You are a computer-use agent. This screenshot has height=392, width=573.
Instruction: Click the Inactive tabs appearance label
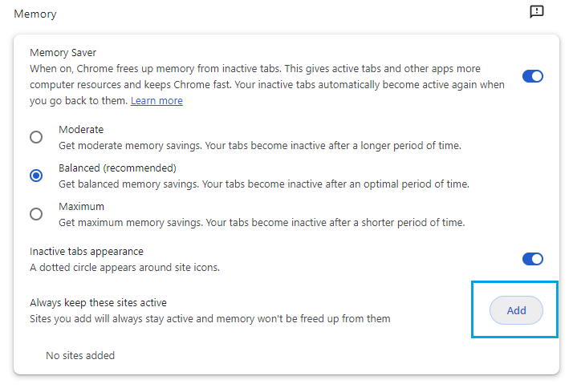pyautogui.click(x=87, y=251)
